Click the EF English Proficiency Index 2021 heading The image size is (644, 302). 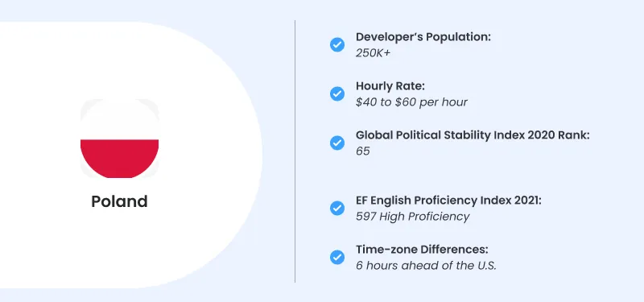(449, 201)
